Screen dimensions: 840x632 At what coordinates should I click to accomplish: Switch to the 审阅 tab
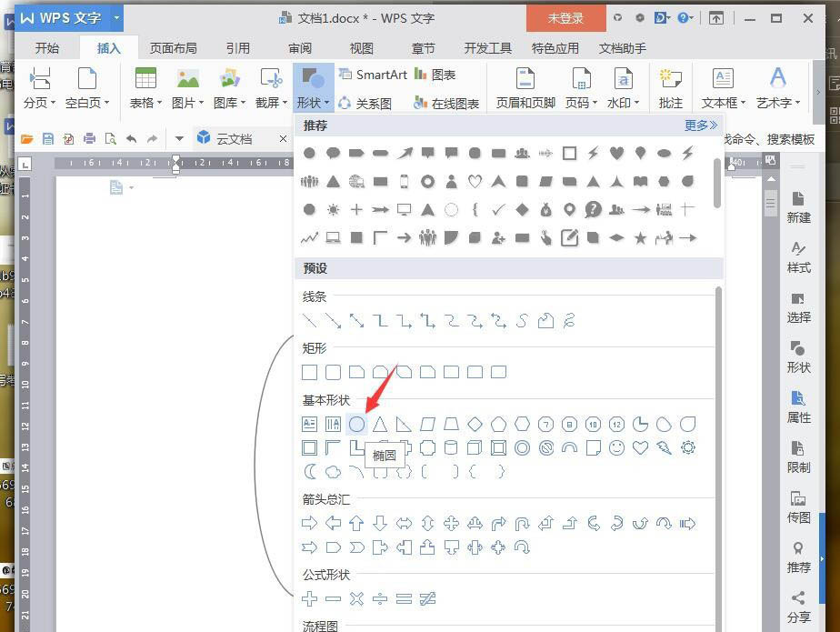tap(300, 48)
